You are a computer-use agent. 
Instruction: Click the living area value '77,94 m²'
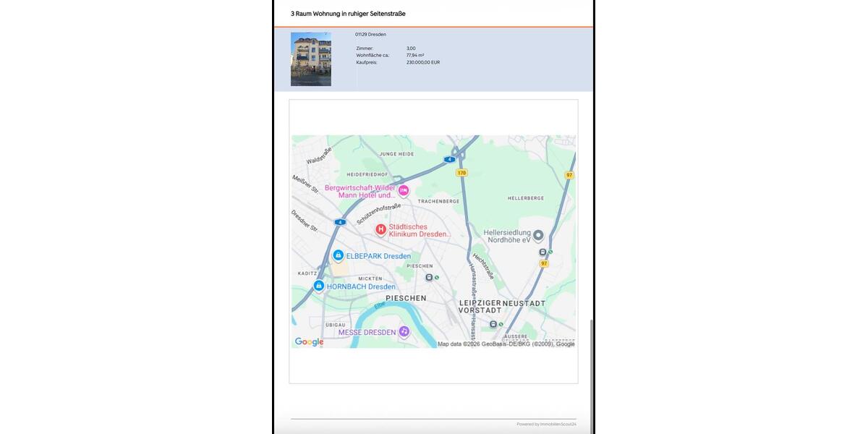click(x=415, y=55)
